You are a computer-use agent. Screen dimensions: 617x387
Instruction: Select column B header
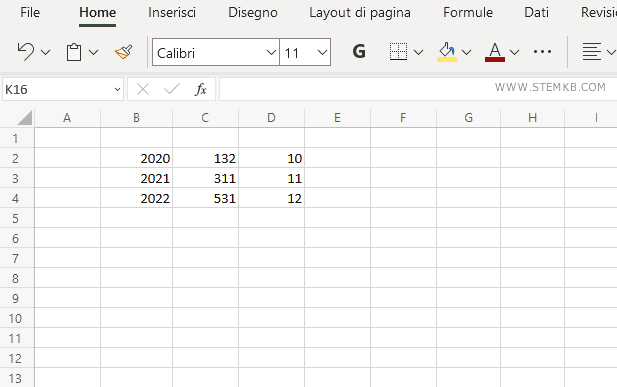click(136, 118)
